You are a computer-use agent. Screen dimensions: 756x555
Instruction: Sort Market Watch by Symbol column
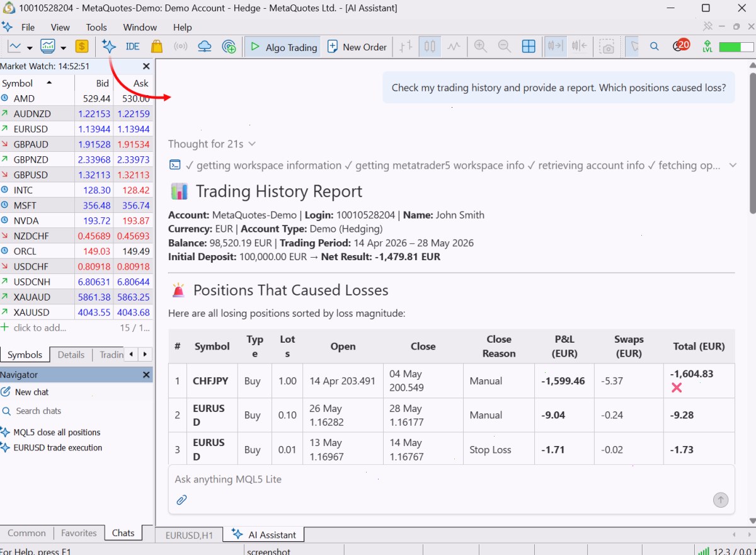pyautogui.click(x=37, y=83)
